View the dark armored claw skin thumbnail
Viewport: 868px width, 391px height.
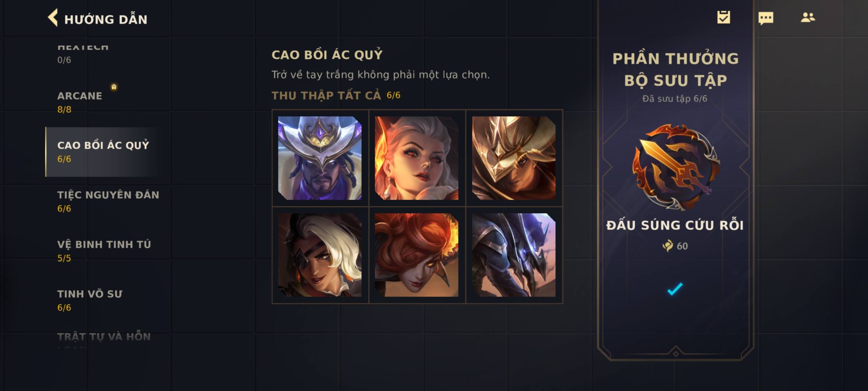click(x=514, y=255)
